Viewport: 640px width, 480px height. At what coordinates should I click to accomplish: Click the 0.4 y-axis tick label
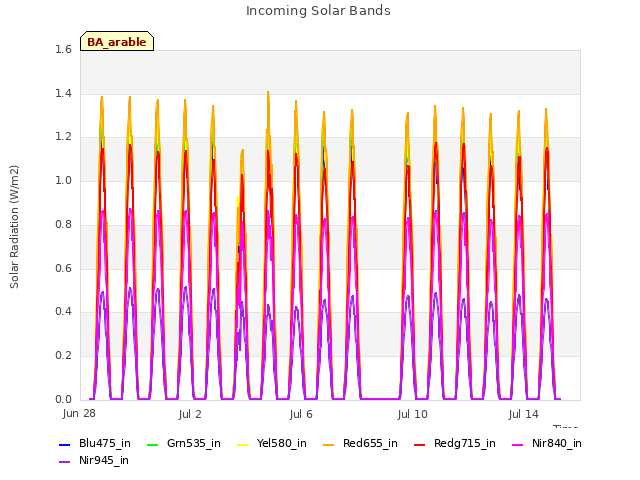63,312
